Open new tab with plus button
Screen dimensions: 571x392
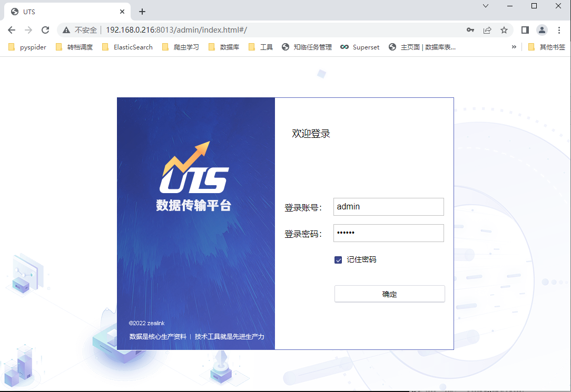[x=142, y=12]
